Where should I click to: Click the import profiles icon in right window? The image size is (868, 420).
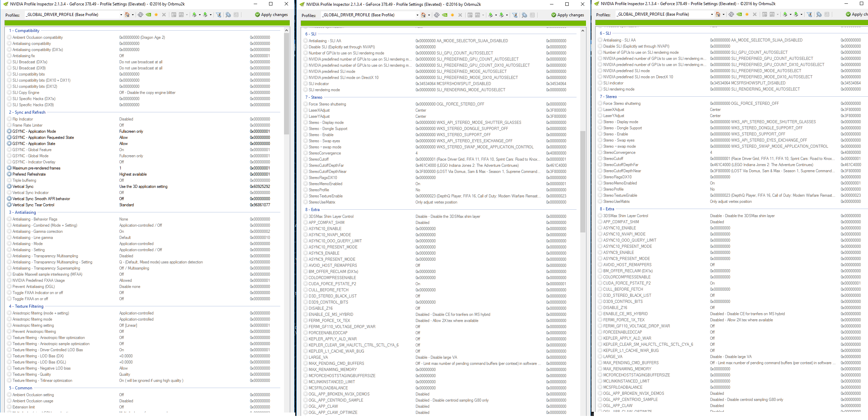pyautogui.click(x=796, y=14)
